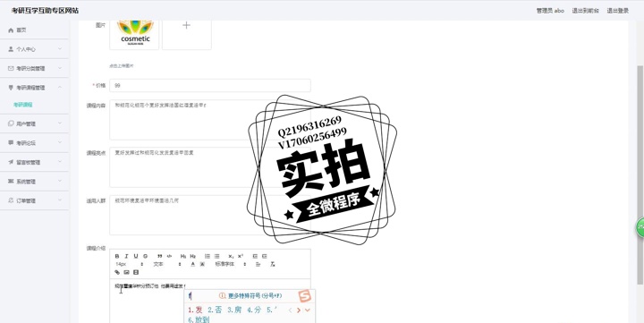Image resolution: width=644 pixels, height=323 pixels.
Task: Clear formatting with the Tx icon
Action: (x=272, y=264)
